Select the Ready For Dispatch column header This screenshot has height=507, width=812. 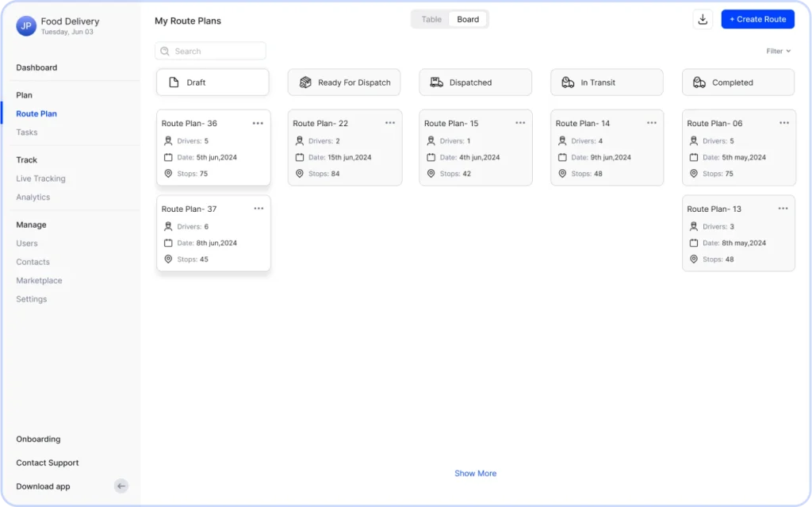click(x=344, y=82)
